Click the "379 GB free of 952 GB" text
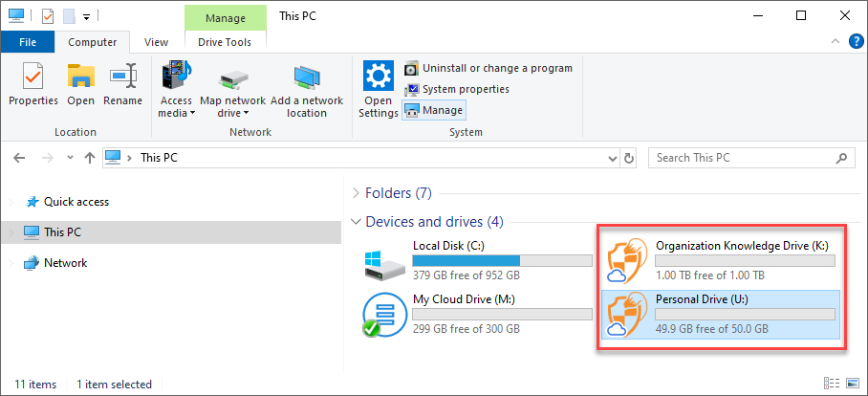 pyautogui.click(x=467, y=275)
